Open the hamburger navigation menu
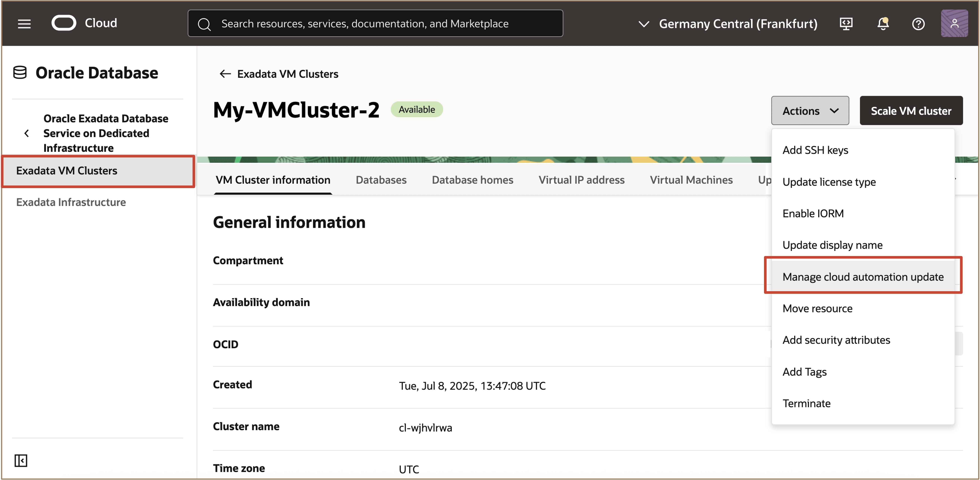 (x=24, y=24)
